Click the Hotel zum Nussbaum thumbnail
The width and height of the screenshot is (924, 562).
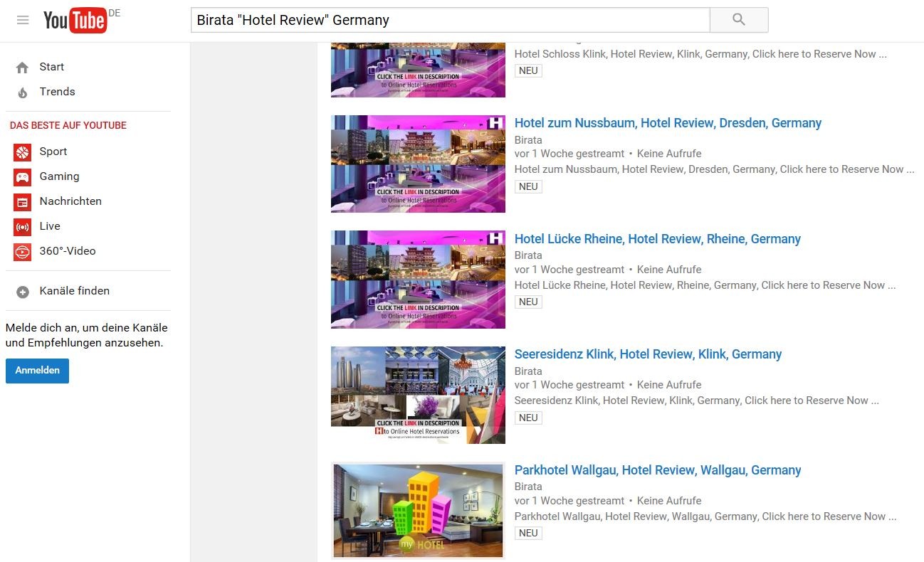418,164
